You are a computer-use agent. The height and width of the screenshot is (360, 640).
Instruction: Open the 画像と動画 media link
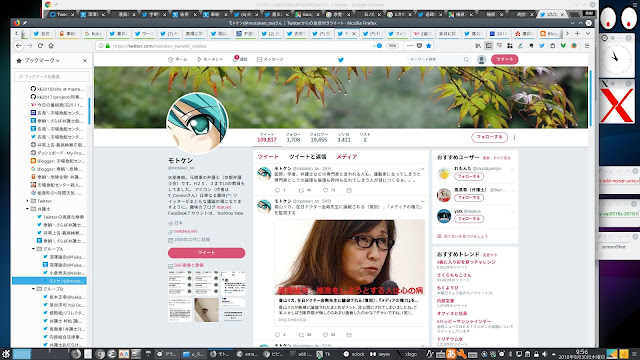[x=189, y=265]
